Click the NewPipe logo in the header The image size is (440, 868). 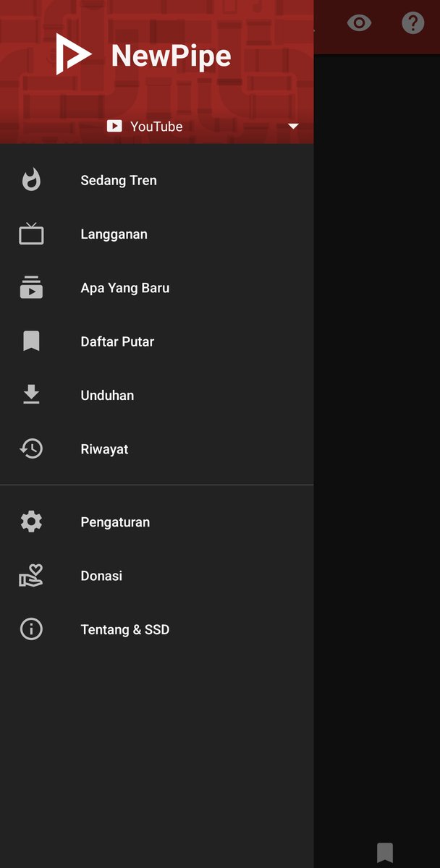[74, 54]
